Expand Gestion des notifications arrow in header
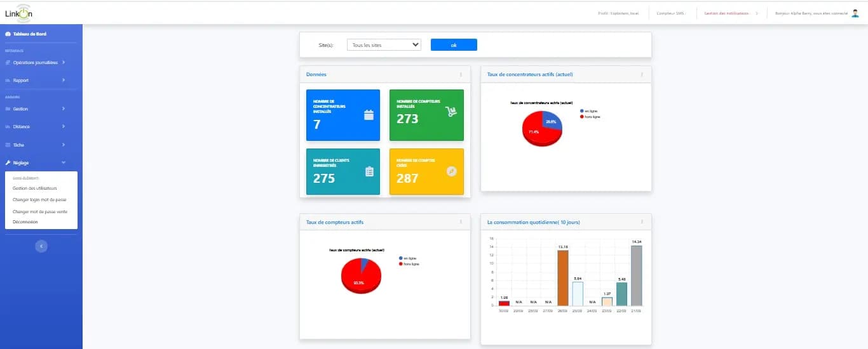This screenshot has height=349, width=868. [757, 13]
